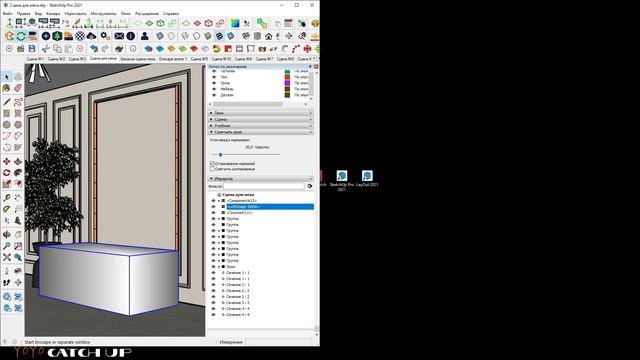Hide the Сечение 3 : 3 section
Viewport: 640px width, 360px height.
point(213,302)
